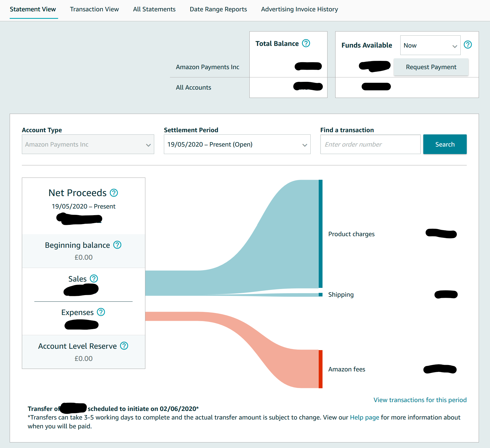Open the Account Type dropdown
The height and width of the screenshot is (448, 490).
[x=88, y=144]
